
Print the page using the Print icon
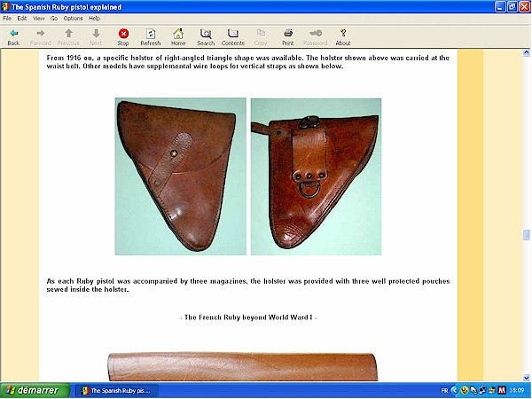coord(288,36)
